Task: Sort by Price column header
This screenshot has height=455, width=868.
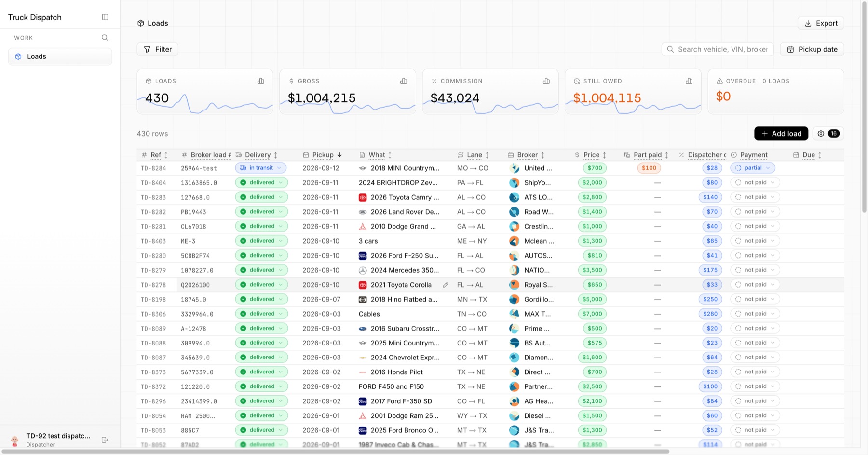Action: [591, 155]
